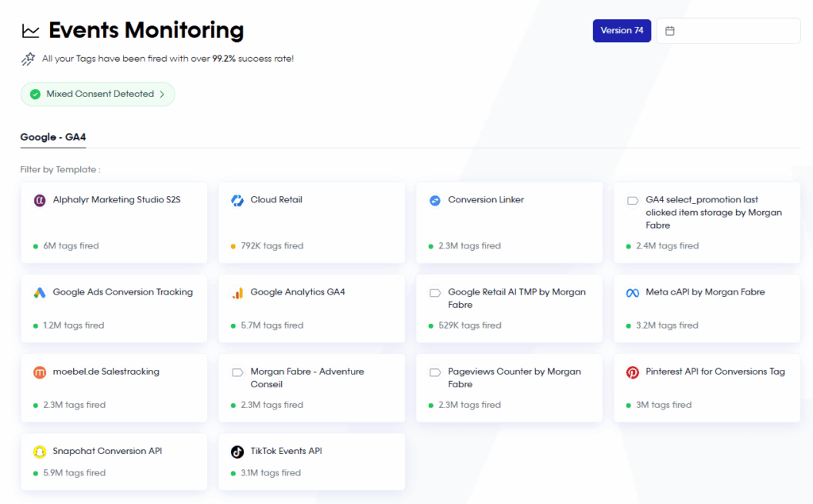Click the TikTok Events API logo icon
The height and width of the screenshot is (504, 813).
point(237,452)
